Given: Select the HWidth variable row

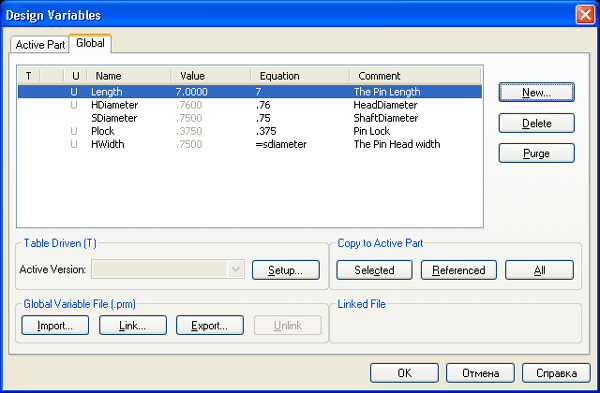Looking at the screenshot, I should (249, 144).
